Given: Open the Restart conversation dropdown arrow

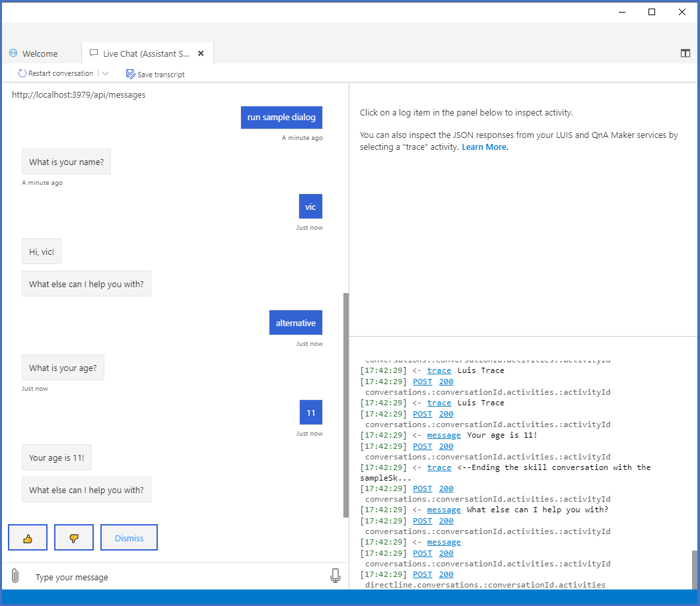Looking at the screenshot, I should (104, 73).
